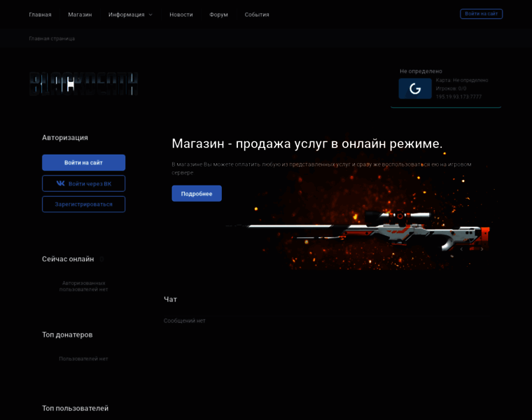Click the Топ пользователей heading
This screenshot has height=420, width=532.
tap(76, 409)
